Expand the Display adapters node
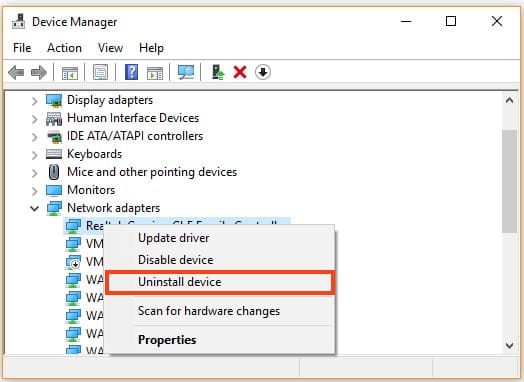 34,101
